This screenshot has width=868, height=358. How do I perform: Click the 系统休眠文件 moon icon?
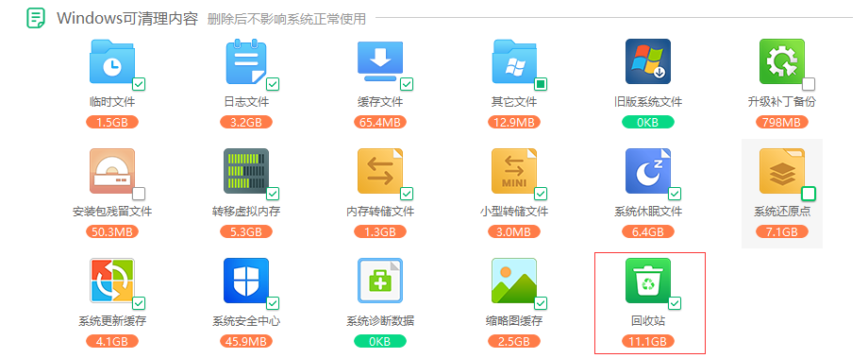647,171
